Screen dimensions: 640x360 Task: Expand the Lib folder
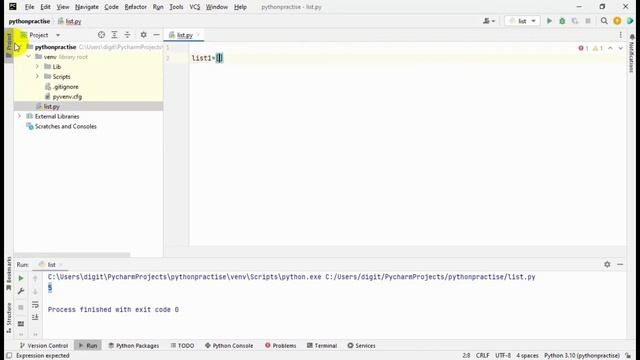[x=37, y=67]
